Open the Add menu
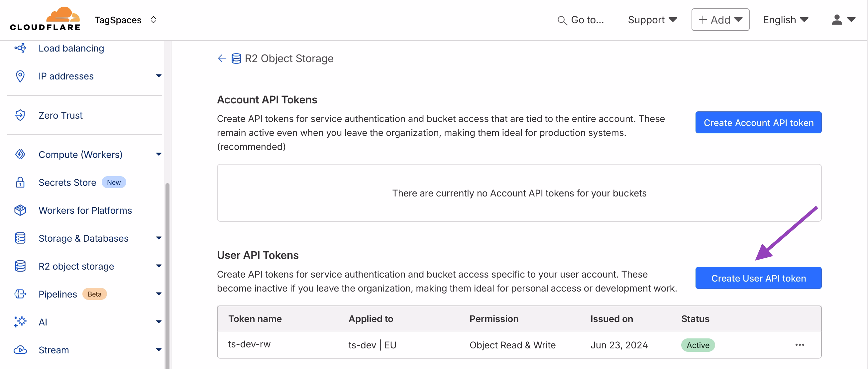This screenshot has width=868, height=369. pyautogui.click(x=720, y=20)
